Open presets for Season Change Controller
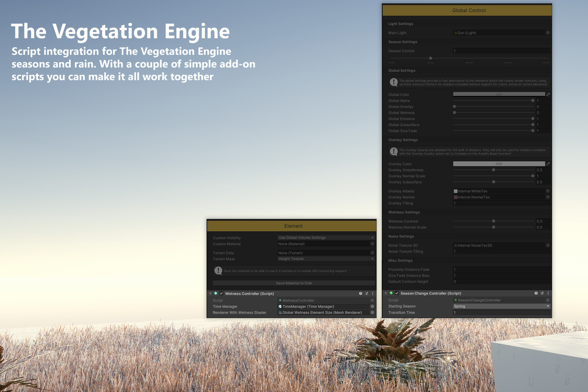 tap(542, 294)
